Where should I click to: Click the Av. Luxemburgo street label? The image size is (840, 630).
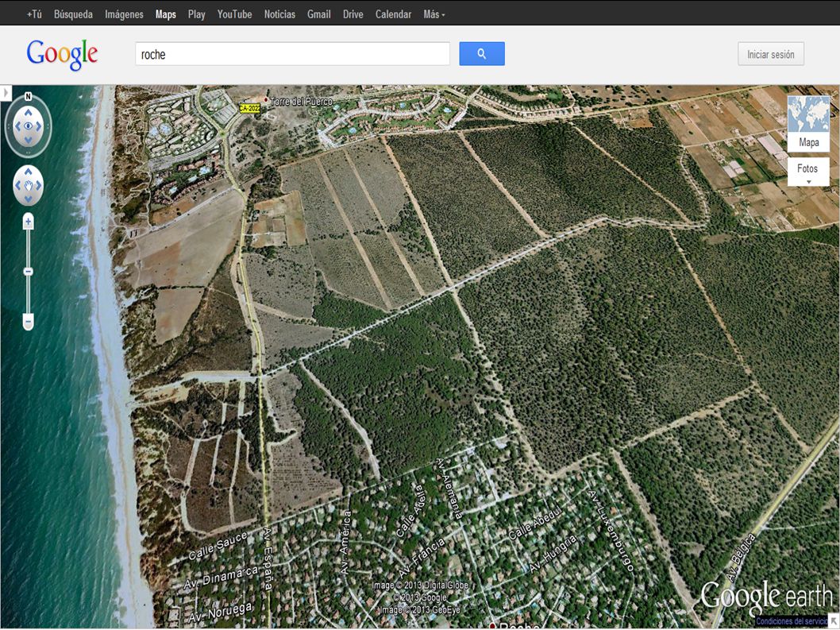tap(611, 530)
